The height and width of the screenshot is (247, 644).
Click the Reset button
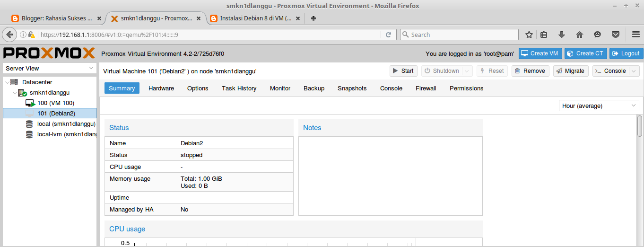[x=492, y=71]
